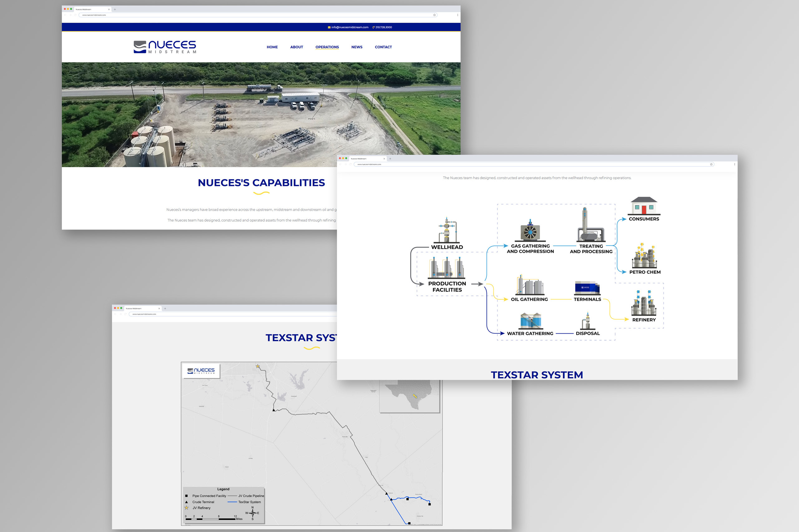Click the TEXSTAR SYSTEM heading in diagram window

(537, 375)
